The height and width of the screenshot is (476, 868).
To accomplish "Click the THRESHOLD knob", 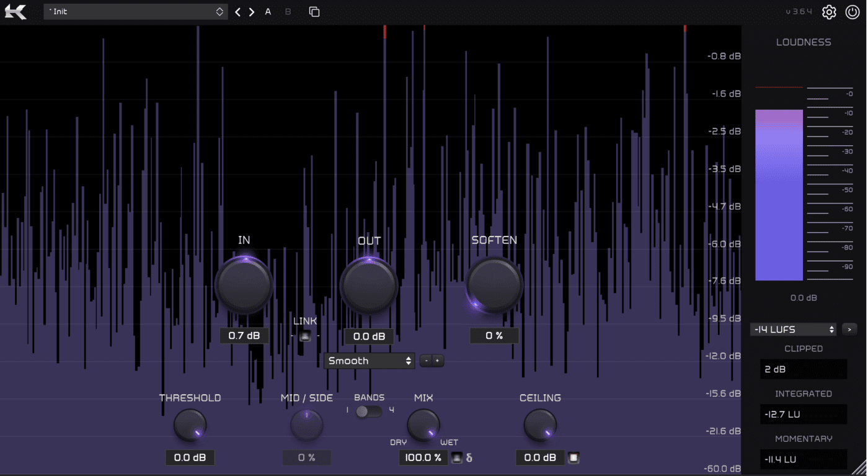I will (x=190, y=425).
